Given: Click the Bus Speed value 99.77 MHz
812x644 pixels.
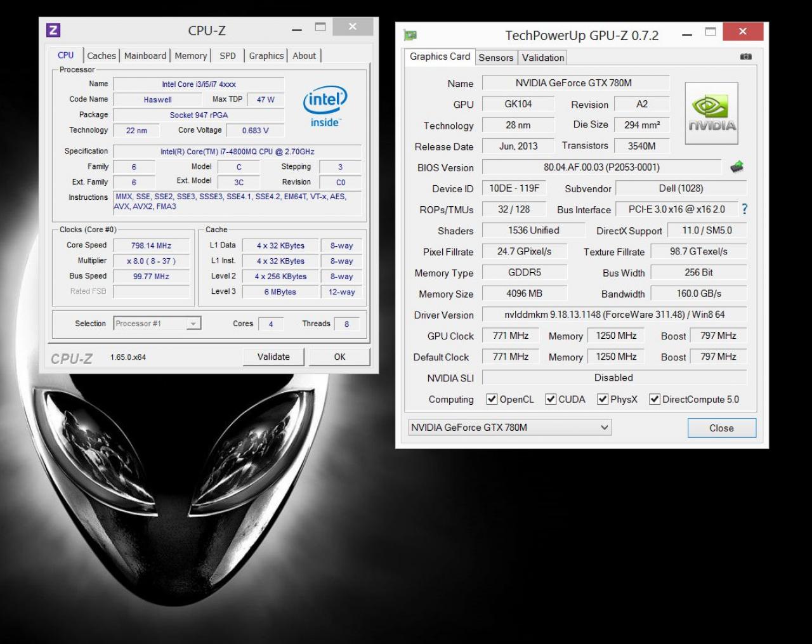Looking at the screenshot, I should click(x=151, y=276).
